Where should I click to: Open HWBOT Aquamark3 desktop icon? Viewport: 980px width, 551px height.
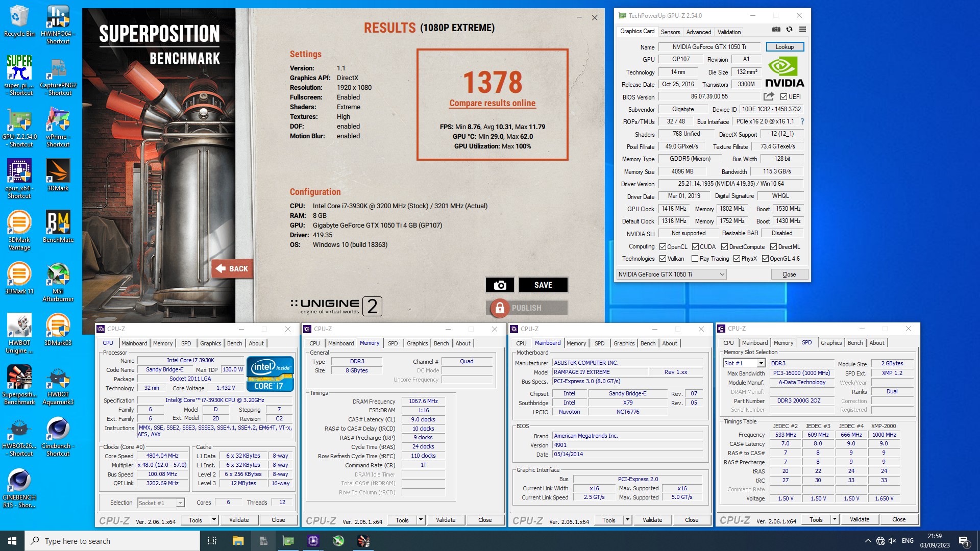click(x=58, y=385)
